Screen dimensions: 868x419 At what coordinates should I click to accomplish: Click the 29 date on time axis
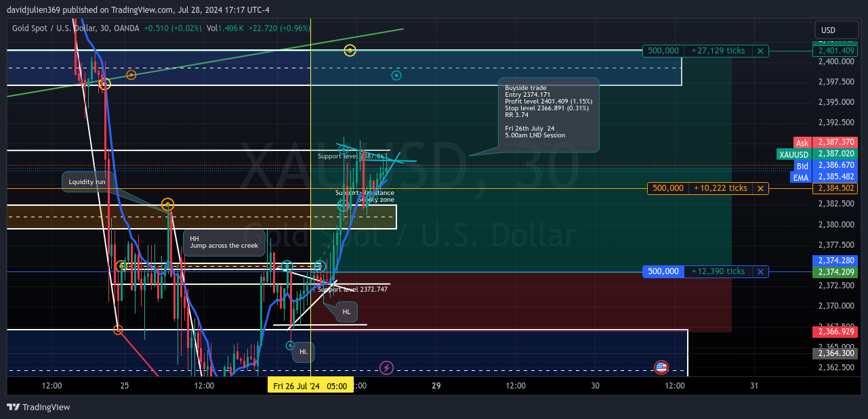tap(436, 386)
